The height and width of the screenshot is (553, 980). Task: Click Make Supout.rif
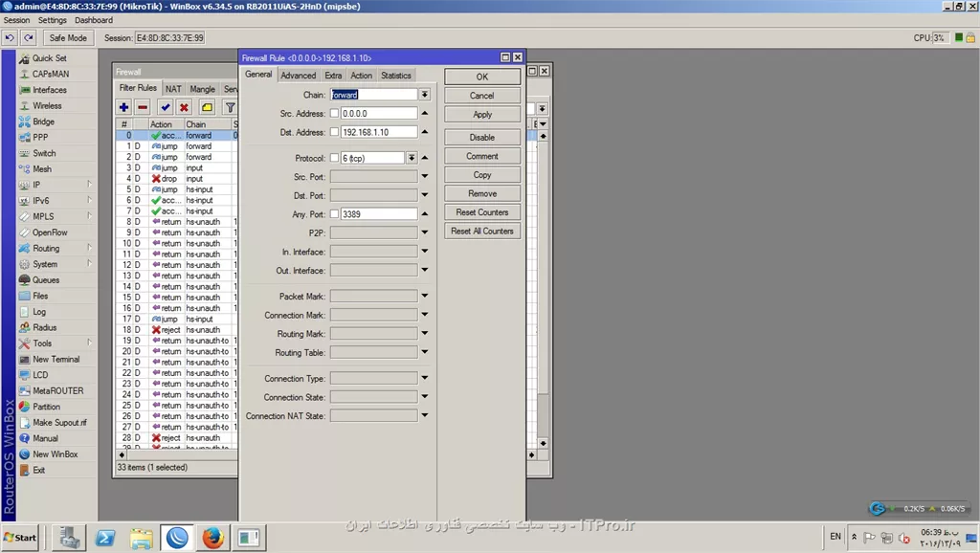(59, 423)
